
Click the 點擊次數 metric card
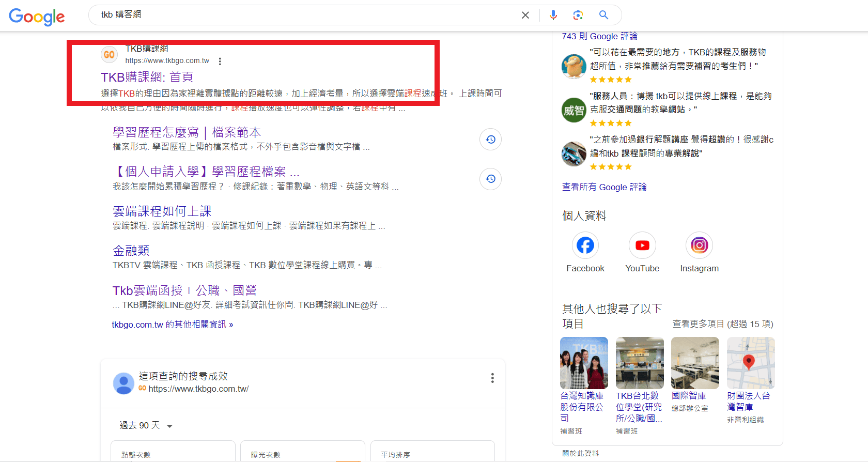click(x=173, y=451)
